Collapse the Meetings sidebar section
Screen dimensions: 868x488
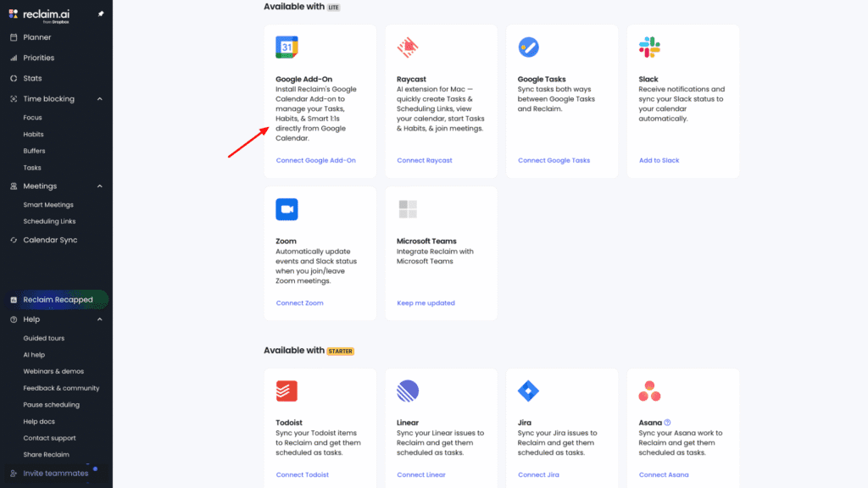tap(99, 186)
